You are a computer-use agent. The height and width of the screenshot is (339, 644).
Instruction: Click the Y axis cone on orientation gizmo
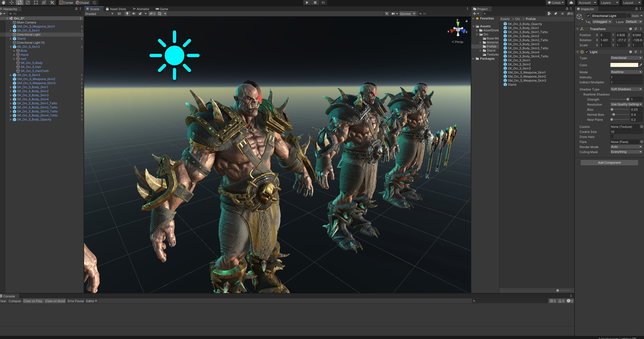click(458, 24)
